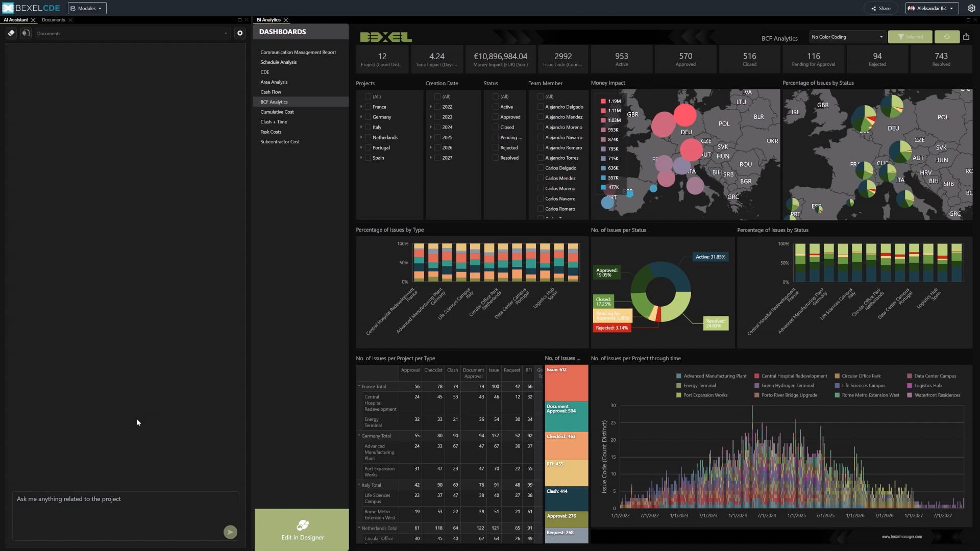
Task: Switch to the Documents tab
Action: pyautogui.click(x=53, y=20)
